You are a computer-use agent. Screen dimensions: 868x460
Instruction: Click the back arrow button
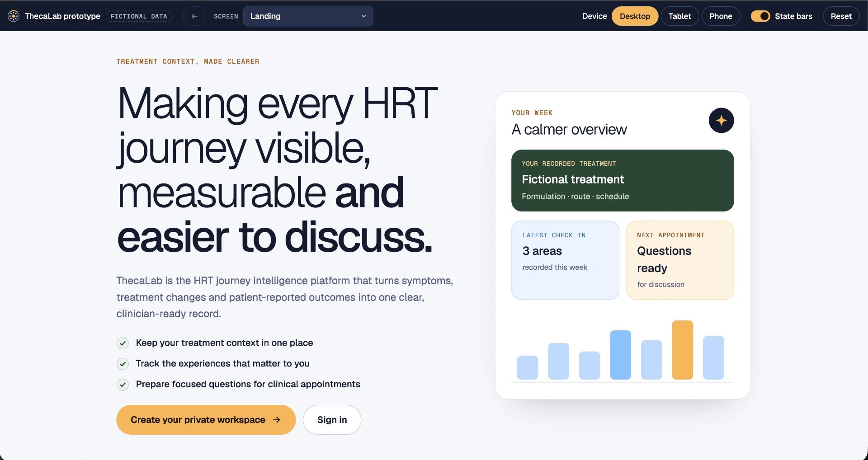click(194, 16)
